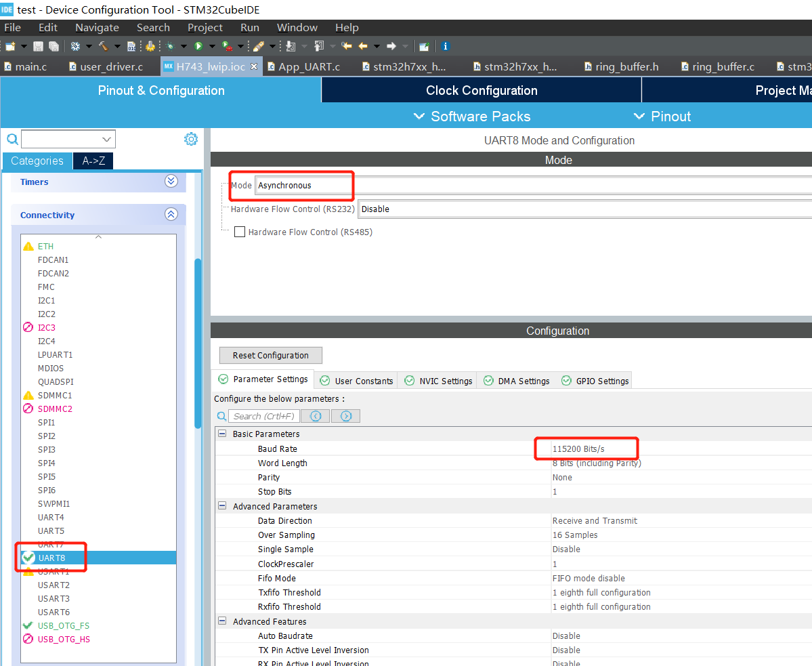Switch to the NVIC Settings tab
Screen dimensions: 812x666
pos(438,381)
